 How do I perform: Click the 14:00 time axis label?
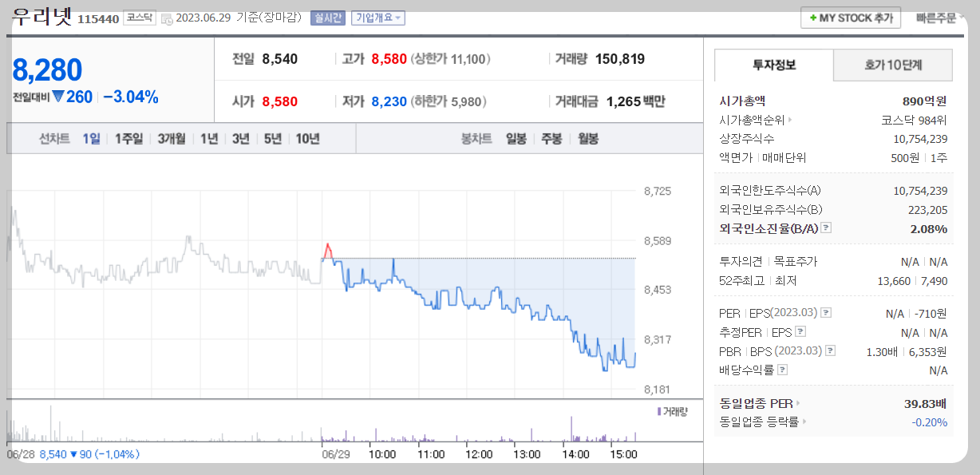575,454
